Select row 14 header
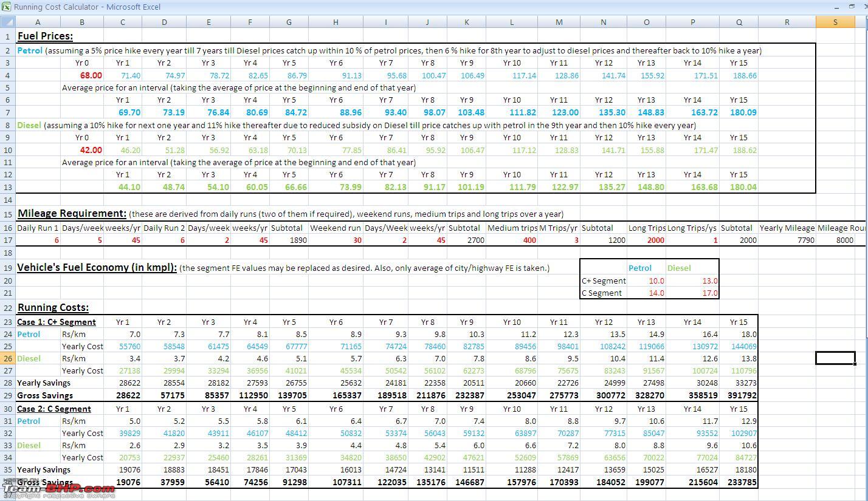Screen dimensions: 868x501 coord(8,200)
